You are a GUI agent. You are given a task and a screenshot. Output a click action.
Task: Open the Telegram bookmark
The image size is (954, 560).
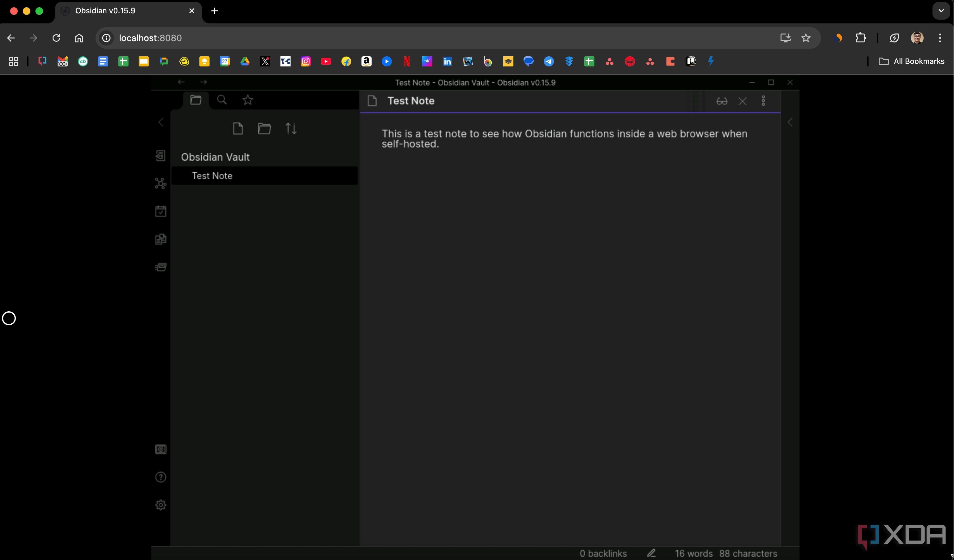pos(549,61)
